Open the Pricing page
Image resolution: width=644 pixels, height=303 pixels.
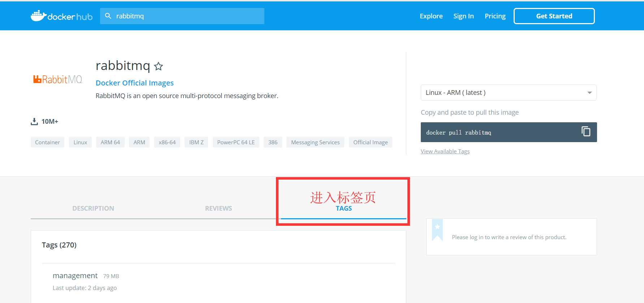tap(495, 16)
